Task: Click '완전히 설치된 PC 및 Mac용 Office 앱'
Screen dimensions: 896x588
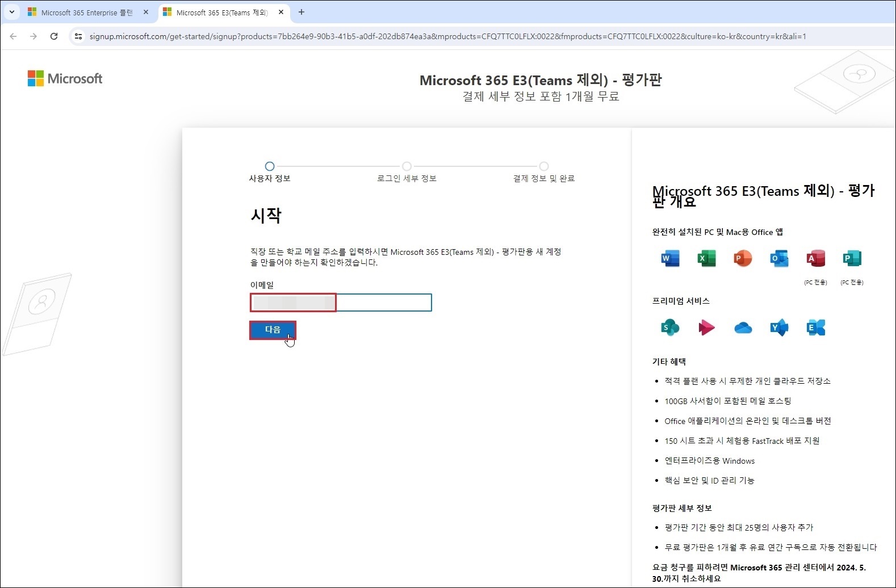Action: click(718, 232)
